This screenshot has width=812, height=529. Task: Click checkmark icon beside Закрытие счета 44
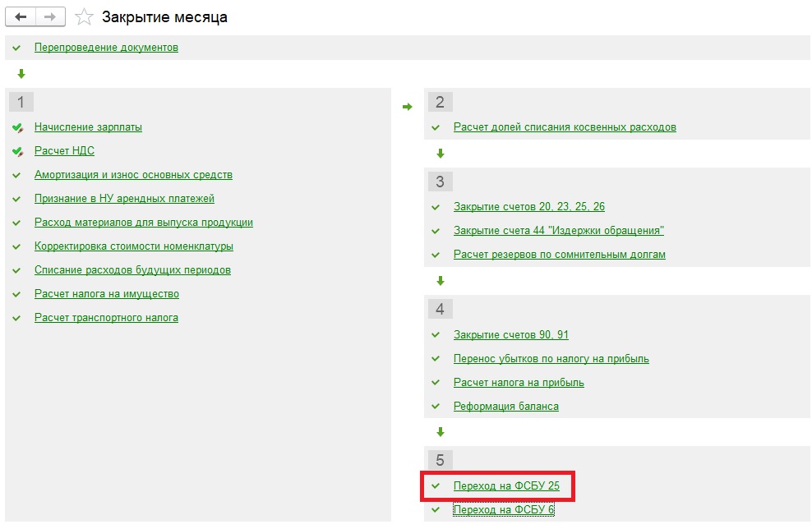click(x=436, y=231)
